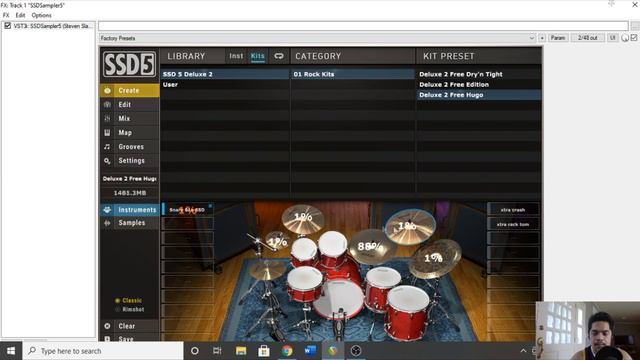Viewport: 640px width, 360px height.
Task: Open File Explorer from the taskbar
Action: tap(241, 351)
